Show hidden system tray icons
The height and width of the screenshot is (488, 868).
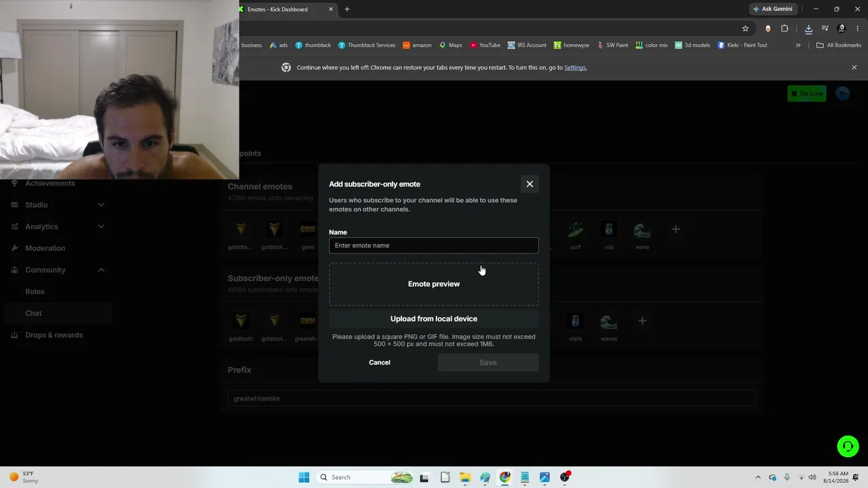click(x=758, y=477)
